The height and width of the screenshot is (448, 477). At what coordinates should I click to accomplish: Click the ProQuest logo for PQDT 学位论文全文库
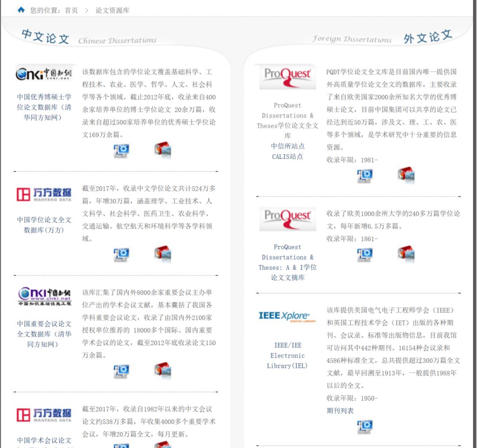288,76
